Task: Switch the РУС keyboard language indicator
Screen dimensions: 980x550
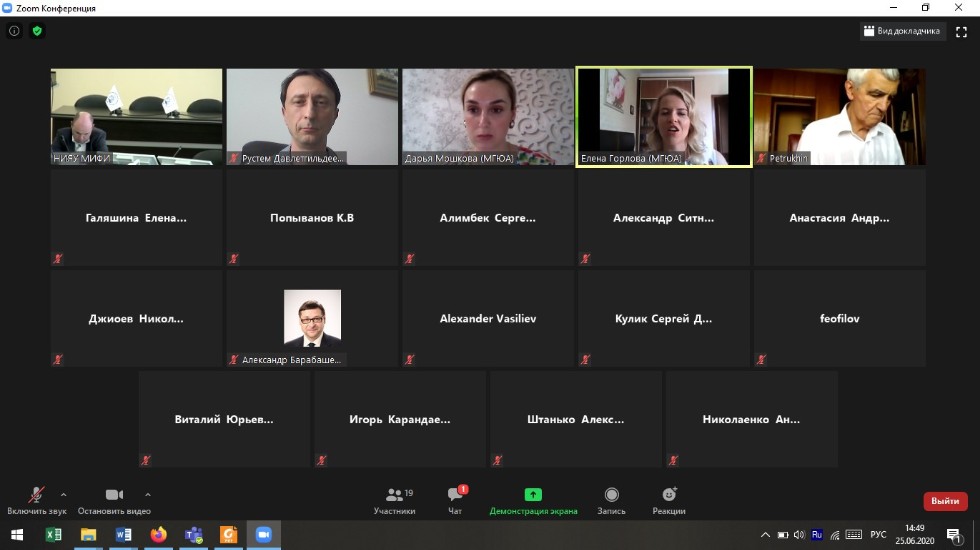Action: point(878,535)
